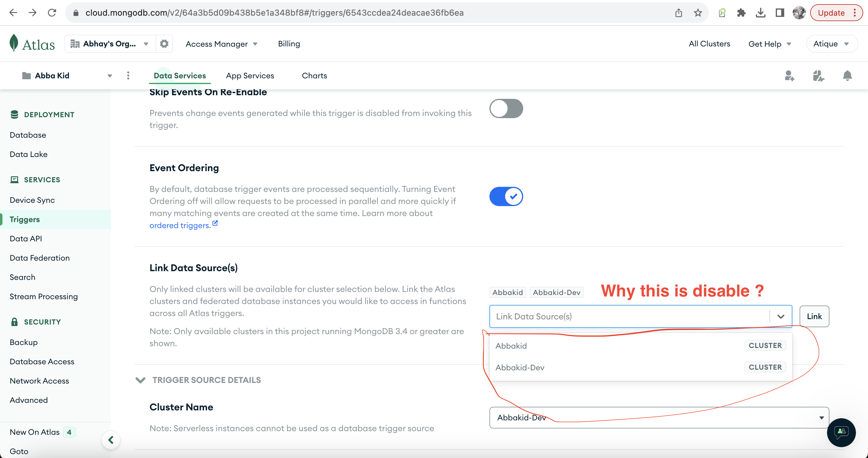The width and height of the screenshot is (868, 458).
Task: Open the ordered triggers link
Action: point(180,225)
